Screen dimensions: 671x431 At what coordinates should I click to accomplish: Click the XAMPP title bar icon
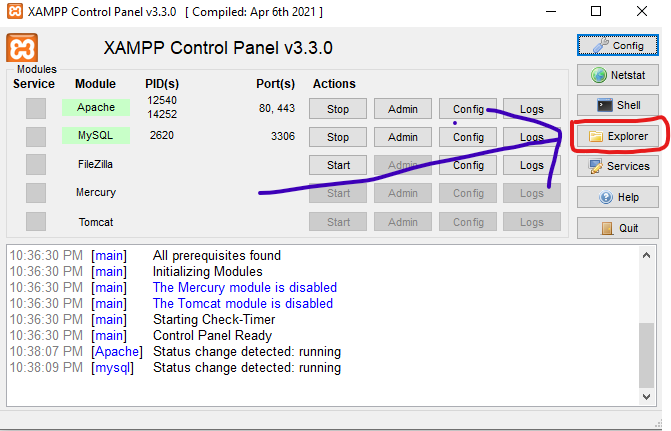[x=15, y=12]
